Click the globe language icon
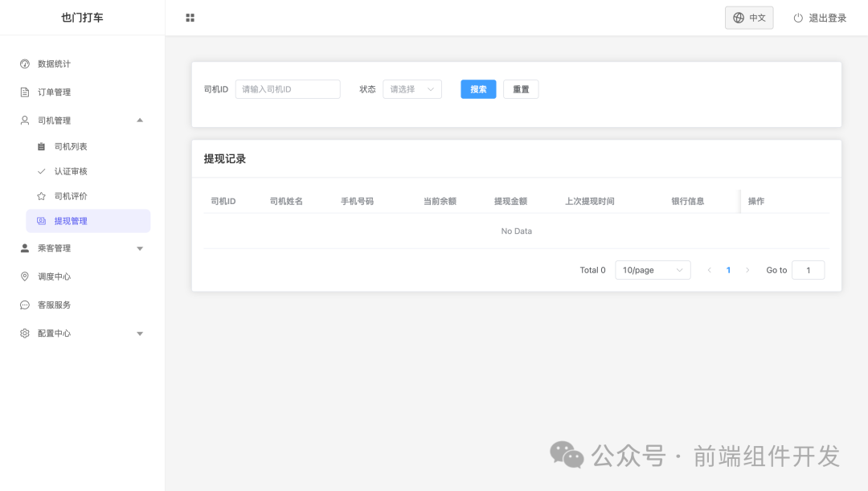Image resolution: width=868 pixels, height=491 pixels. (x=739, y=18)
